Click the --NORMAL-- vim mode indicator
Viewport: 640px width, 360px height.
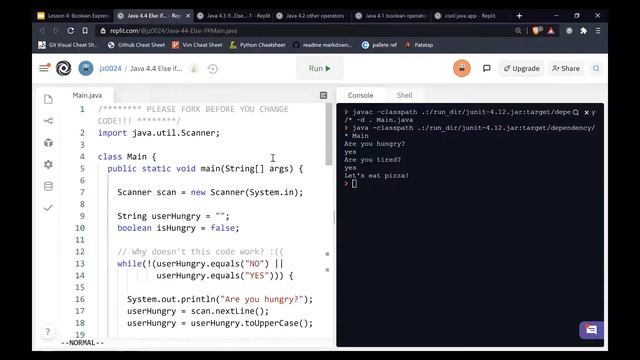point(82,342)
